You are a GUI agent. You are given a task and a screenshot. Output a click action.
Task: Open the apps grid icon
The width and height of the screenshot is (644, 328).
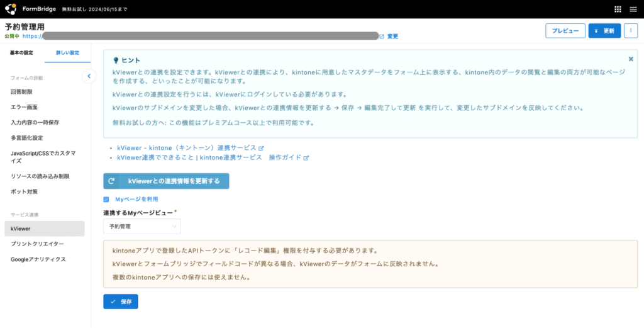[x=618, y=9]
